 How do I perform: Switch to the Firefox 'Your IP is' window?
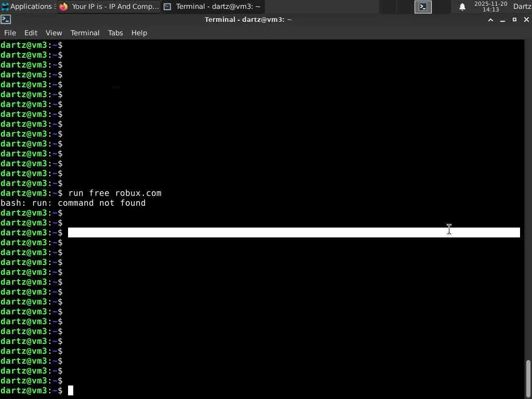pyautogui.click(x=109, y=6)
